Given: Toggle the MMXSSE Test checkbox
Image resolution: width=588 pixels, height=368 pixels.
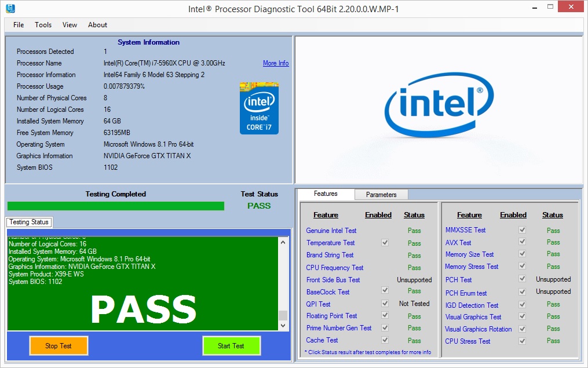Looking at the screenshot, I should (x=522, y=229).
